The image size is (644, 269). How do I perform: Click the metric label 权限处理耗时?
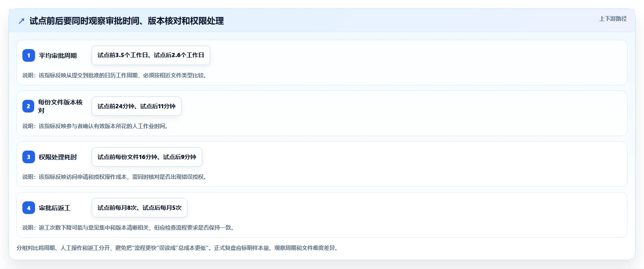pos(58,157)
